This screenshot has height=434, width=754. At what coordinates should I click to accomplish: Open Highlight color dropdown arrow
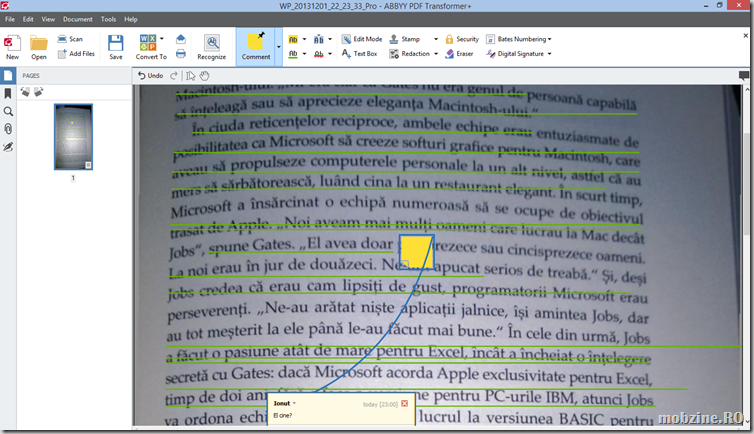(x=304, y=39)
